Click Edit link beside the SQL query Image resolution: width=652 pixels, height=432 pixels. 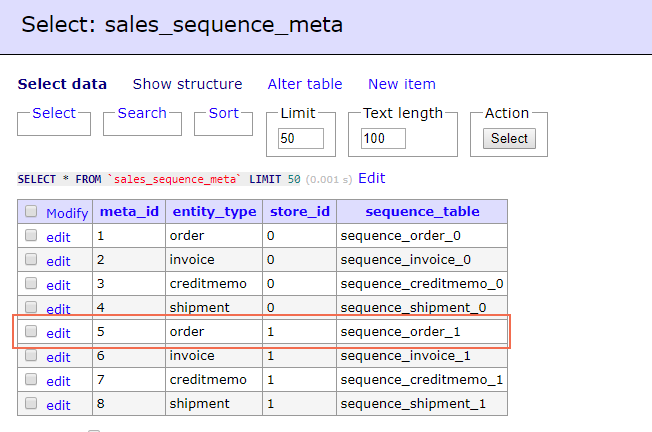371,178
